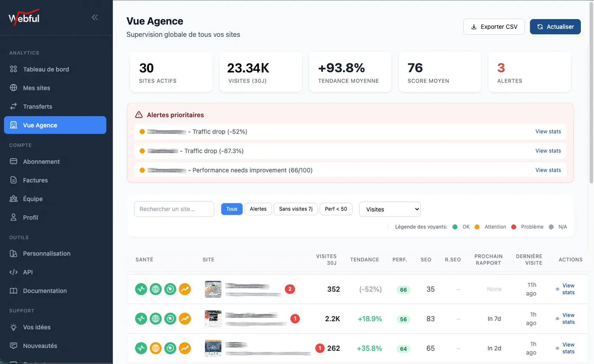Screen dimensions: 594x364
Task: Select the Tous filter
Action: pyautogui.click(x=231, y=209)
